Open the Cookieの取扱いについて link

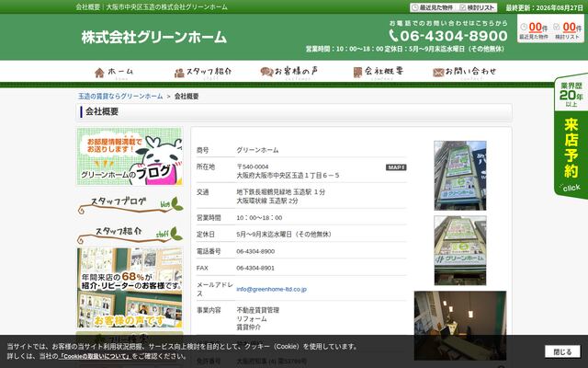click(x=96, y=356)
